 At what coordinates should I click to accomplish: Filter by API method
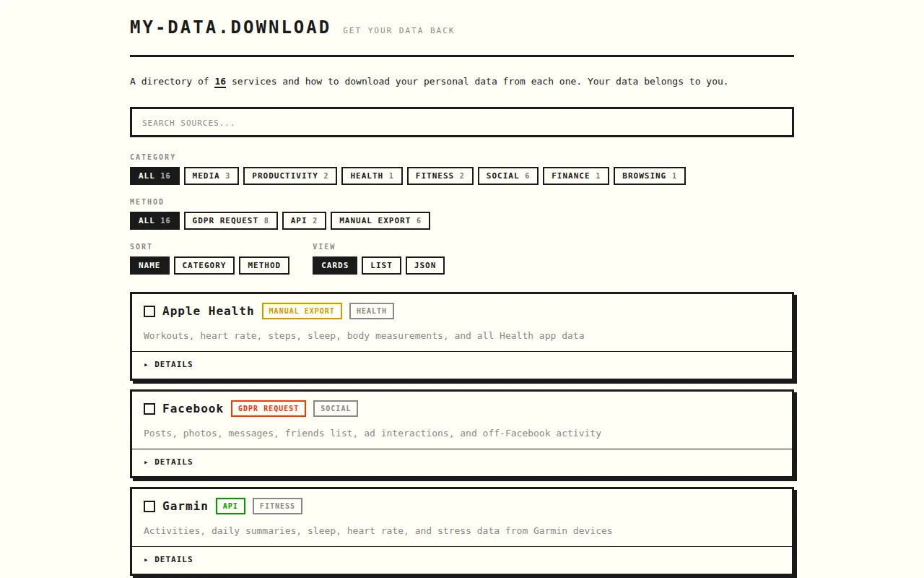tap(305, 220)
